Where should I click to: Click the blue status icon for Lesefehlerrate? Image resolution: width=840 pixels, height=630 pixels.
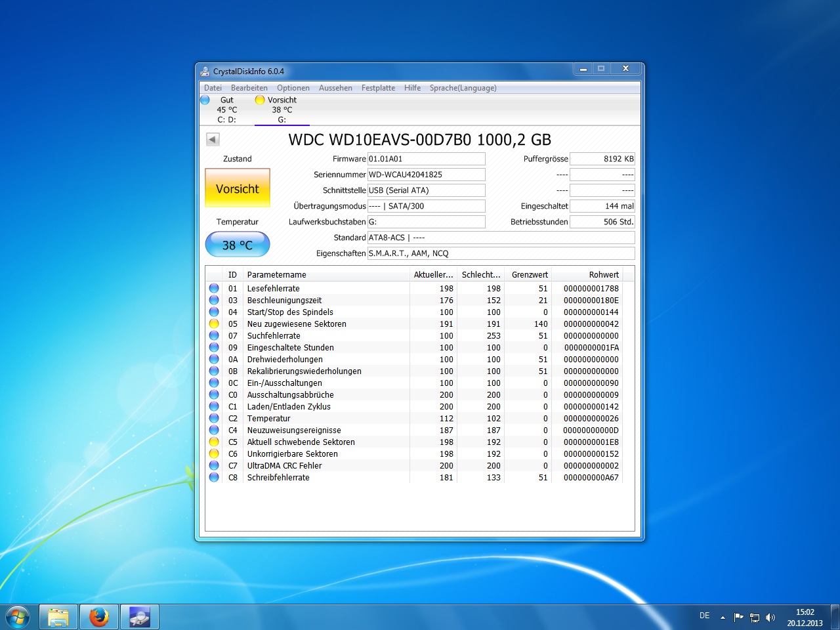point(214,289)
